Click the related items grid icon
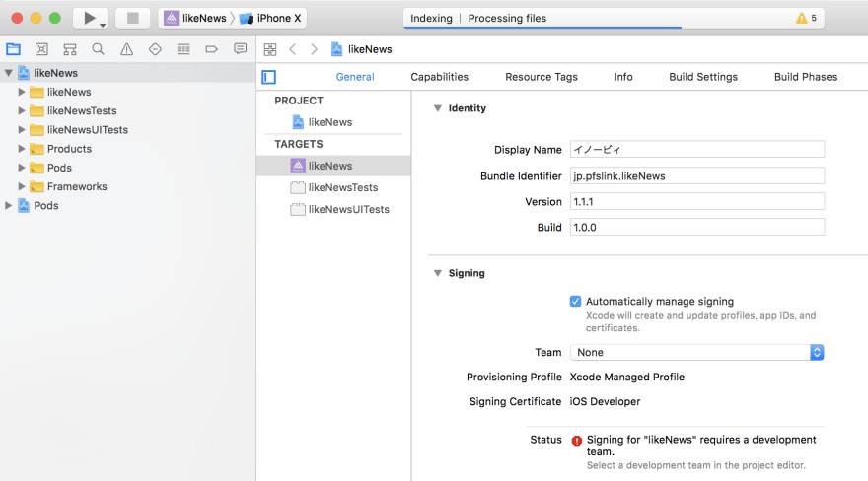 (270, 49)
